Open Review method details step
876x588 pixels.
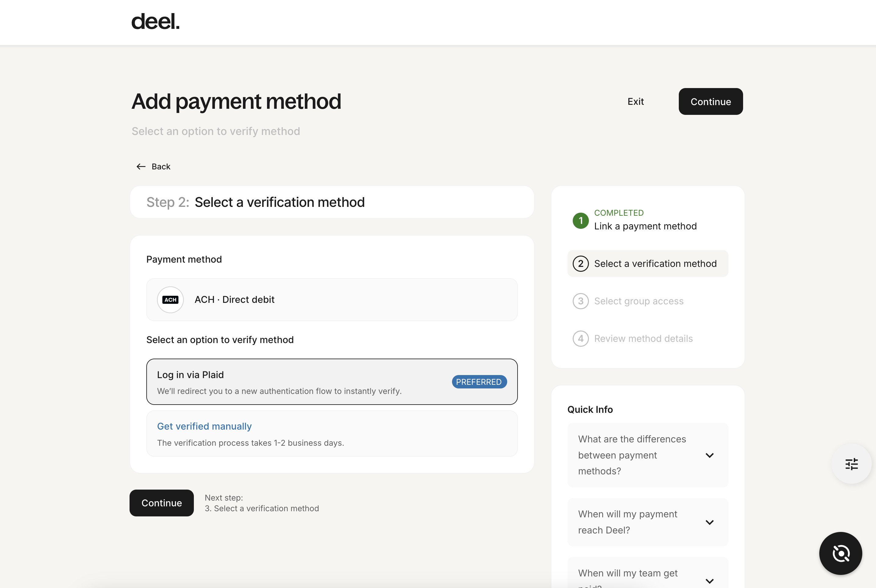click(x=643, y=338)
